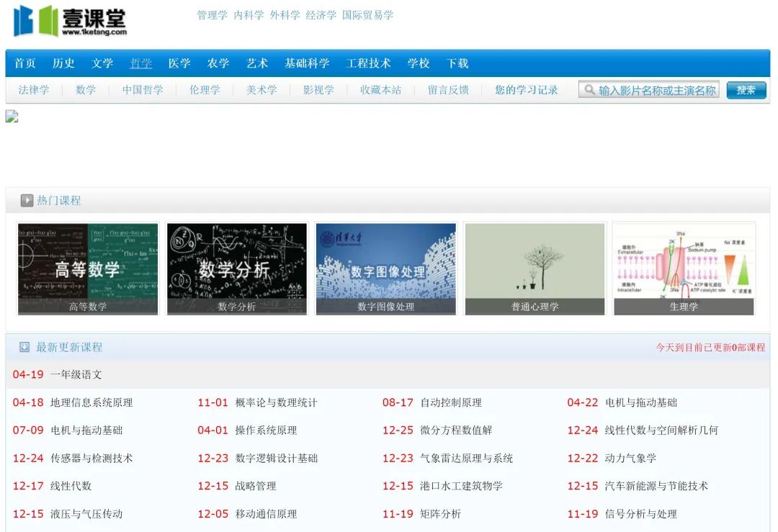This screenshot has height=532, width=778.
Task: Select the 基础科学 navigation item
Action: pyautogui.click(x=307, y=63)
